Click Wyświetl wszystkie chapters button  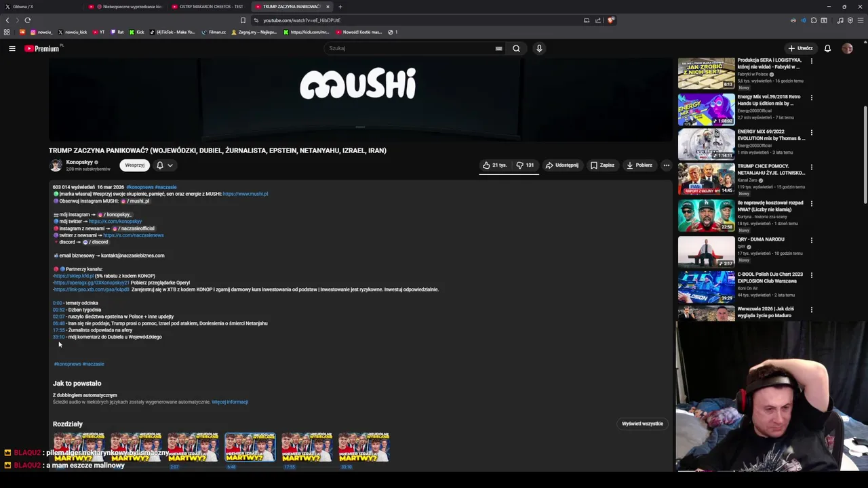642,424
